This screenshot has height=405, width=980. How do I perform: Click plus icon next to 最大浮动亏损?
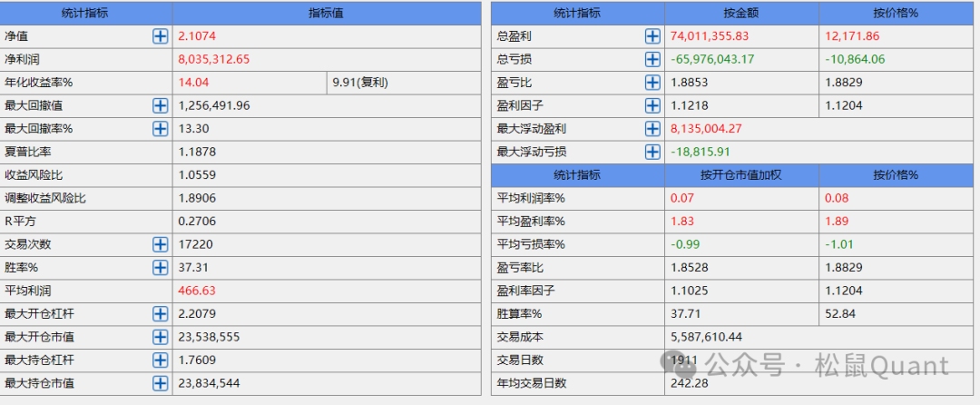[x=652, y=152]
